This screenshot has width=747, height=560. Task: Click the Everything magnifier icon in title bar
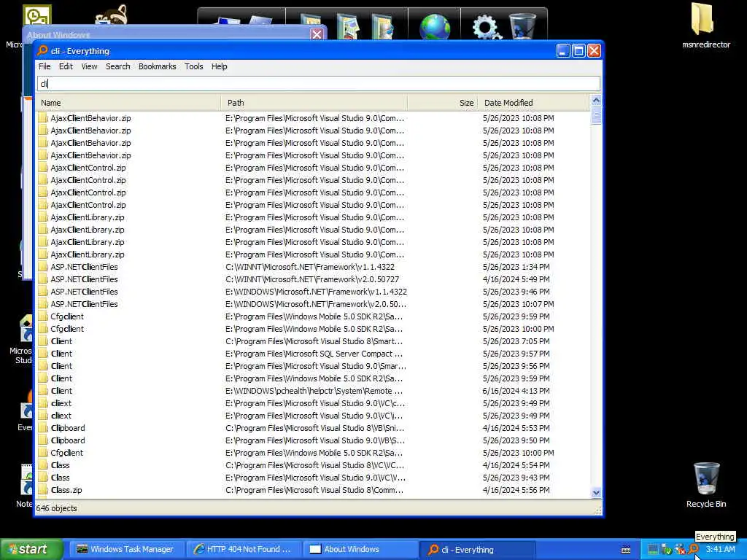click(42, 50)
